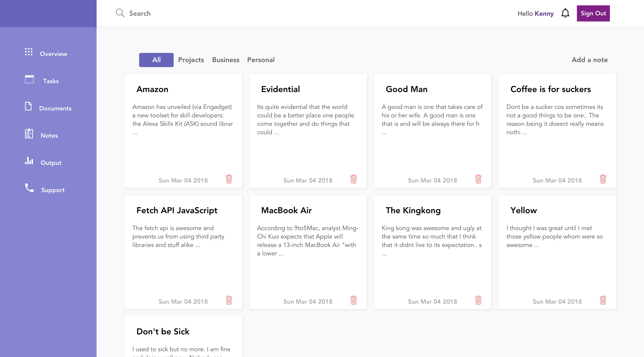Show Personal notes tab
The height and width of the screenshot is (357, 644).
coord(261,60)
